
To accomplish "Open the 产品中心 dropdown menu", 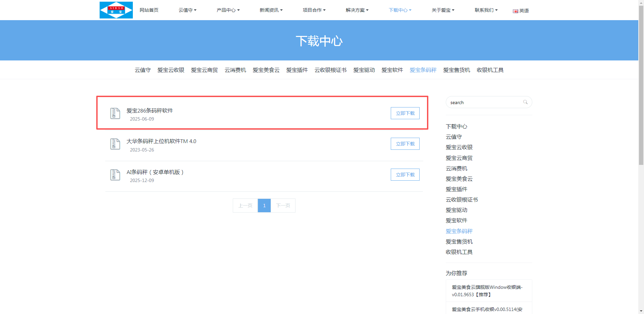I will tap(228, 10).
